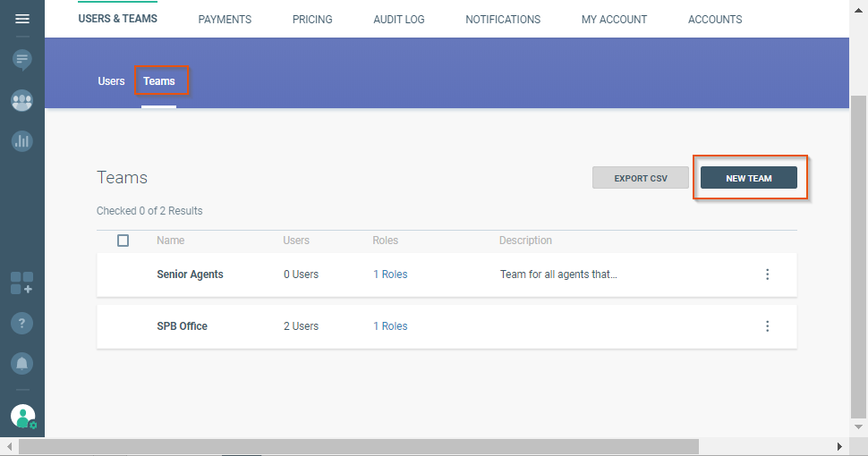Switch to the Users sub-tab
The height and width of the screenshot is (456, 868).
111,81
